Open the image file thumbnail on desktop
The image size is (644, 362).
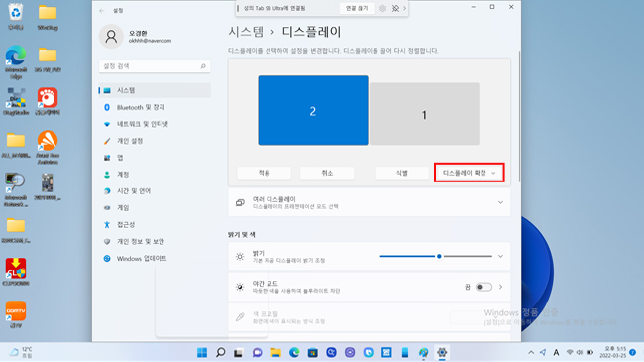click(48, 186)
